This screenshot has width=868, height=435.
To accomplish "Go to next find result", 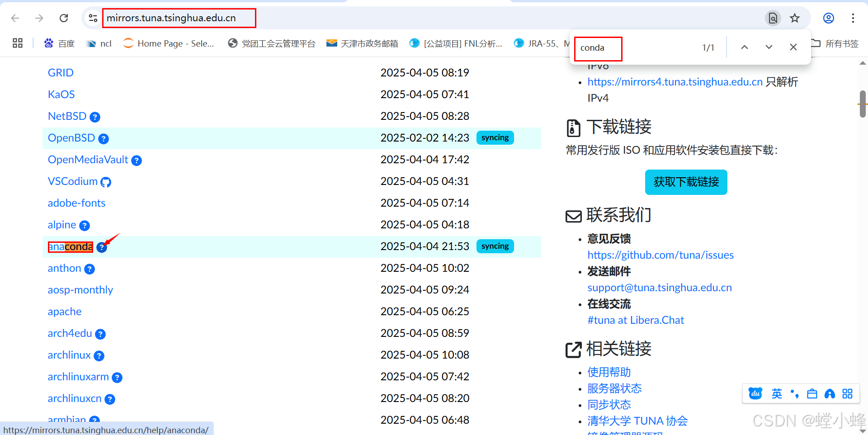I will pyautogui.click(x=769, y=47).
